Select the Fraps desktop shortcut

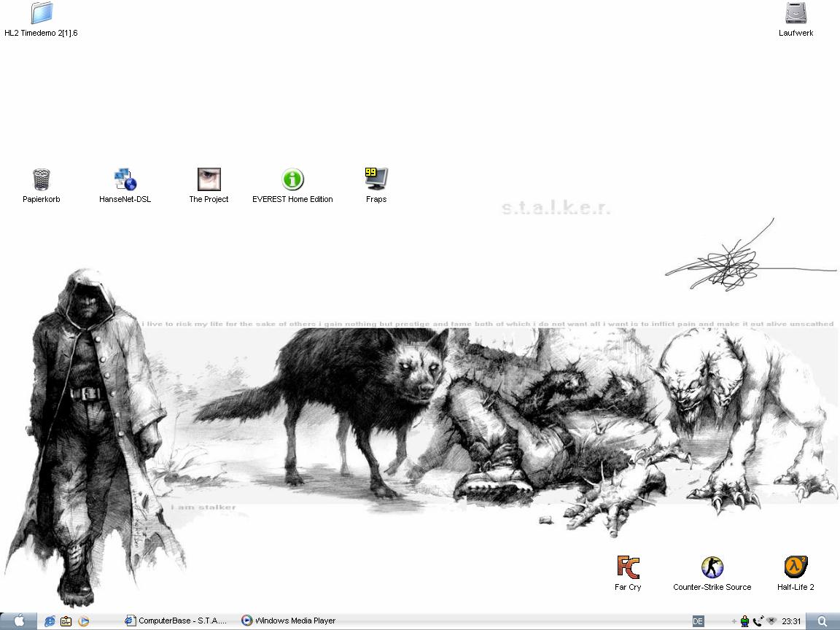(x=376, y=185)
